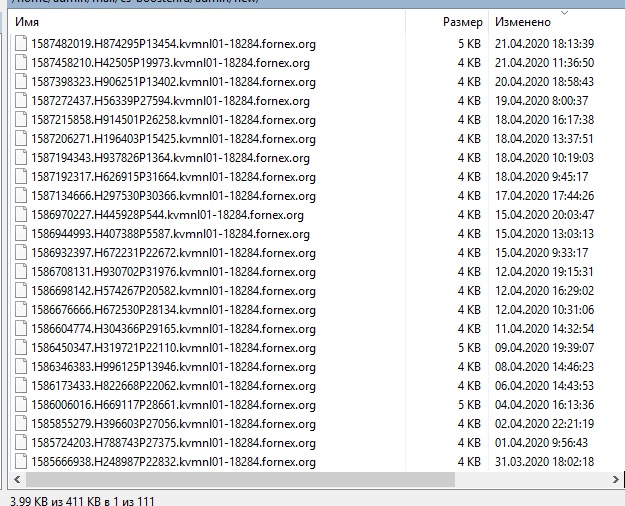The width and height of the screenshot is (625, 506).
Task: Select file 1587215858.H914501P26258.kvmnl01-18284.fornex.org
Action: (173, 120)
